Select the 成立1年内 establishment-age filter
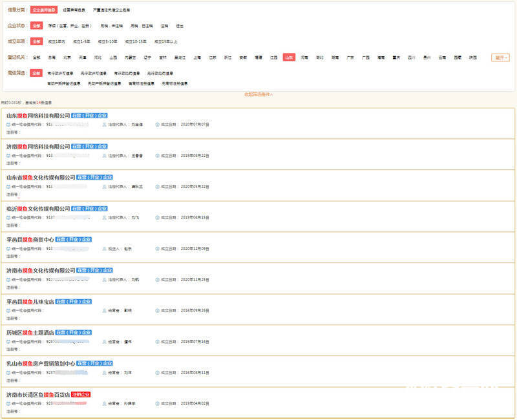517x420 pixels. 56,41
